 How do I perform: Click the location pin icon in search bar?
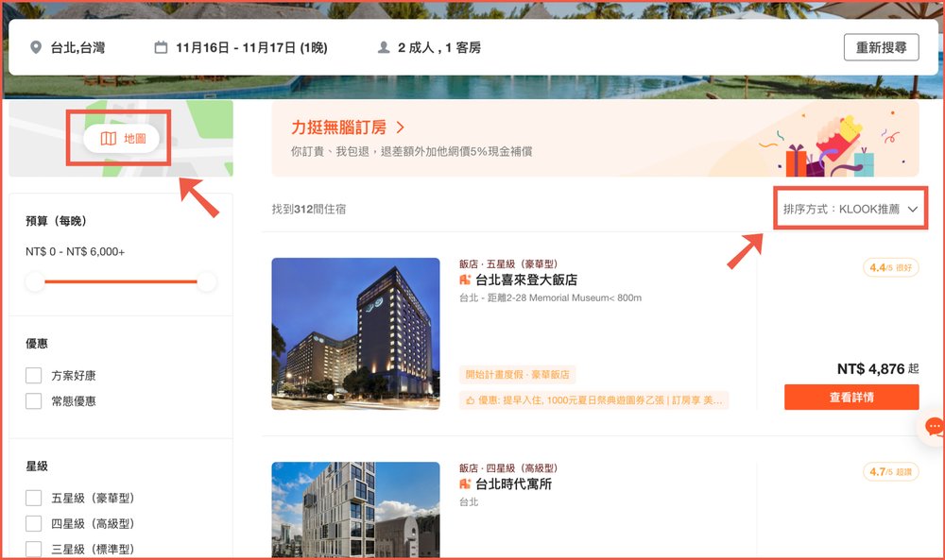(x=36, y=46)
